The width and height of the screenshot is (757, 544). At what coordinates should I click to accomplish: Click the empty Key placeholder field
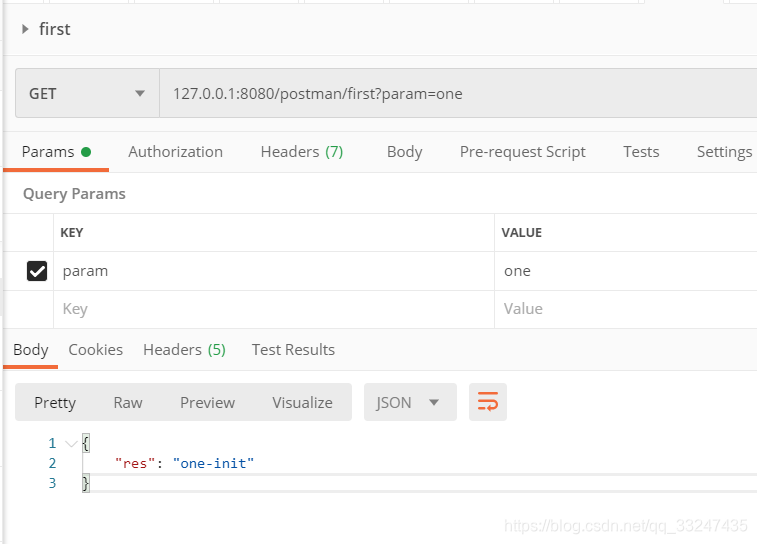[274, 309]
